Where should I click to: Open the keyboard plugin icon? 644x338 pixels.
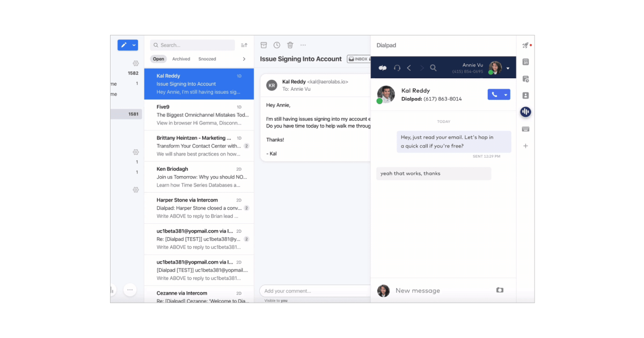pos(525,129)
